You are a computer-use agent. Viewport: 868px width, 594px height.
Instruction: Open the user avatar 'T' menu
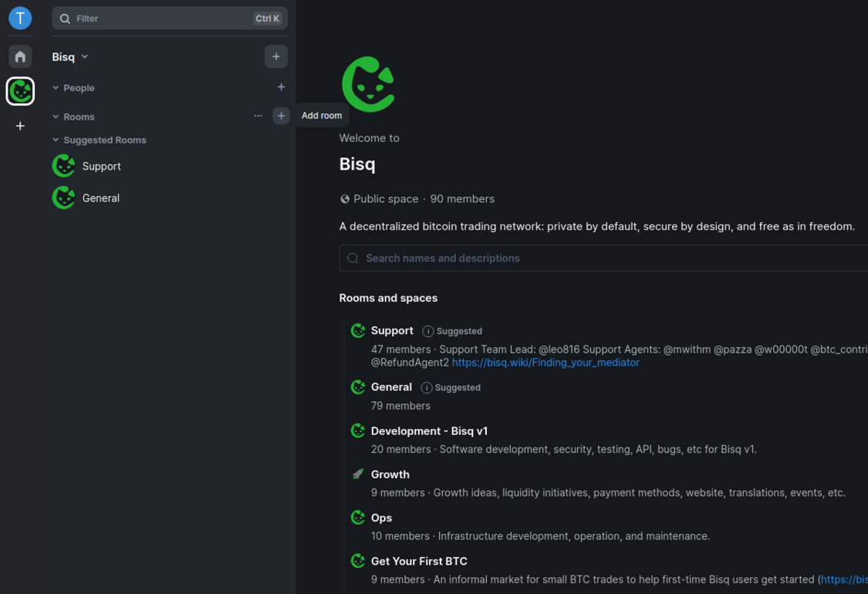coord(20,18)
